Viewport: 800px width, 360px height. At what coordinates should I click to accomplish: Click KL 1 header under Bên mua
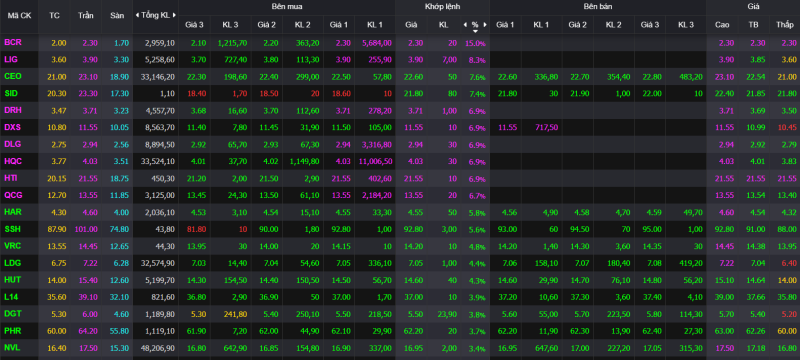pos(374,24)
